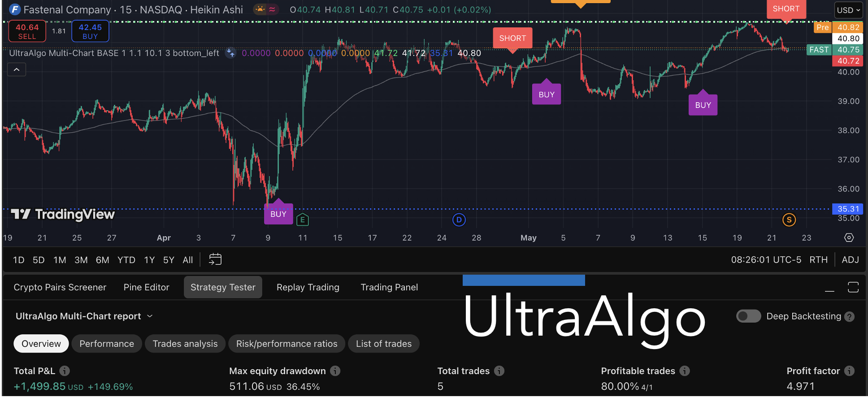Collapse the indicator legend with the chevron
Image resolution: width=868 pixels, height=397 pixels.
tap(17, 69)
